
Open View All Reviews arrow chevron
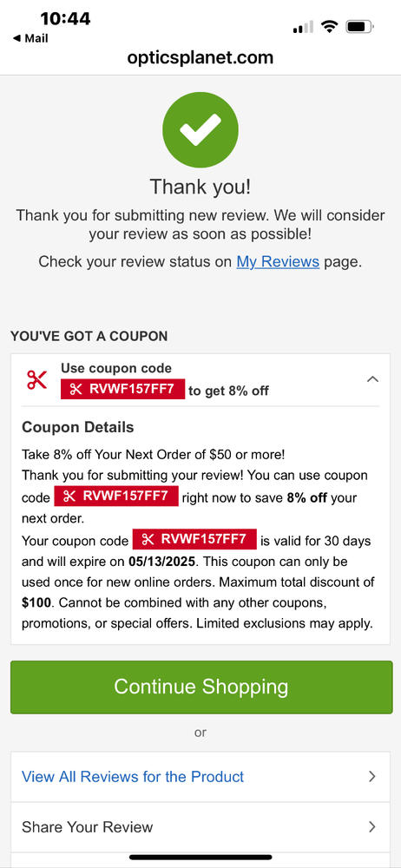tap(372, 776)
